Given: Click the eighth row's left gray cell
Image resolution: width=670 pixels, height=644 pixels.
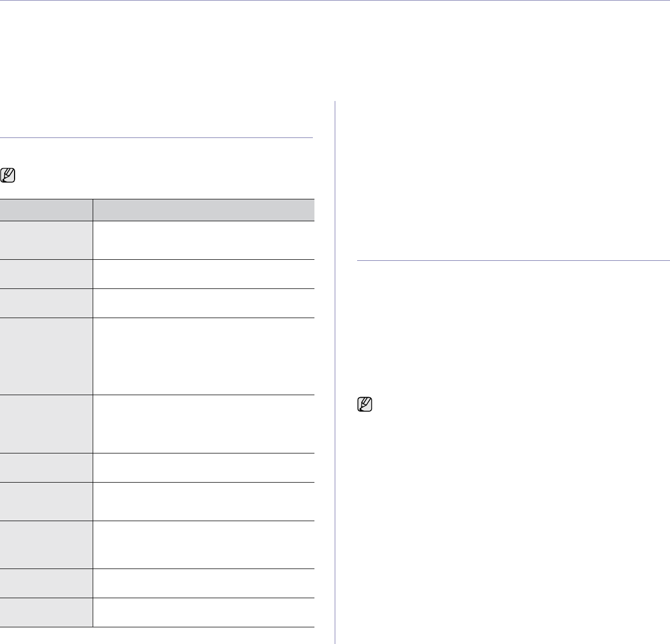Looking at the screenshot, I should 46,545.
